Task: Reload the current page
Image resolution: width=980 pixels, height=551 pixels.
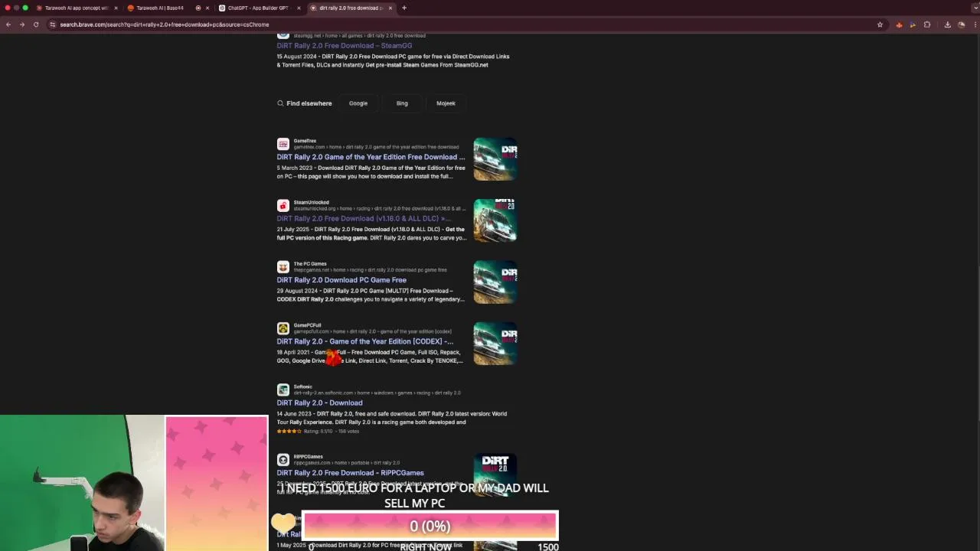Action: click(x=36, y=24)
